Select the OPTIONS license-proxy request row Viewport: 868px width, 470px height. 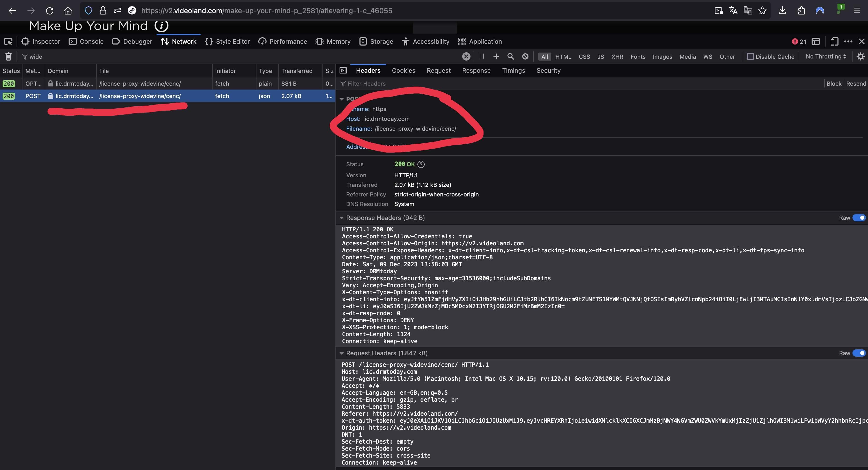tap(140, 84)
